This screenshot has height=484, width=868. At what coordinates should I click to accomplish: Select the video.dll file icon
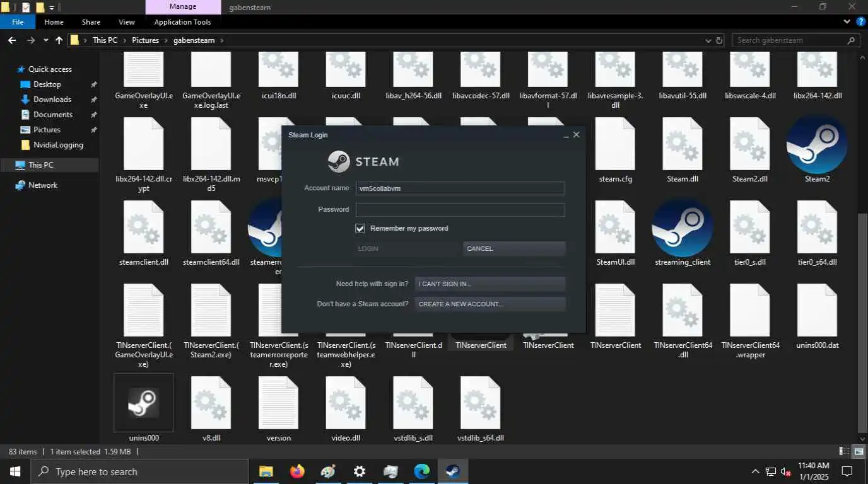tap(346, 403)
